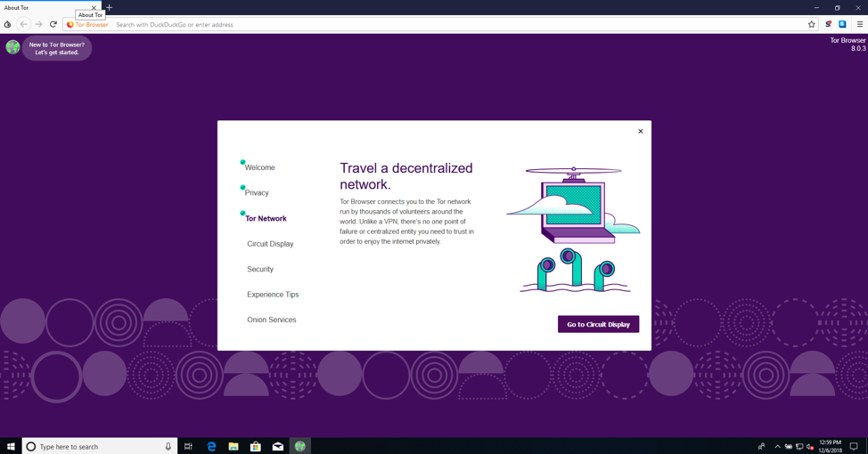This screenshot has height=454, width=868.
Task: Close the About Tor tab
Action: (x=94, y=8)
